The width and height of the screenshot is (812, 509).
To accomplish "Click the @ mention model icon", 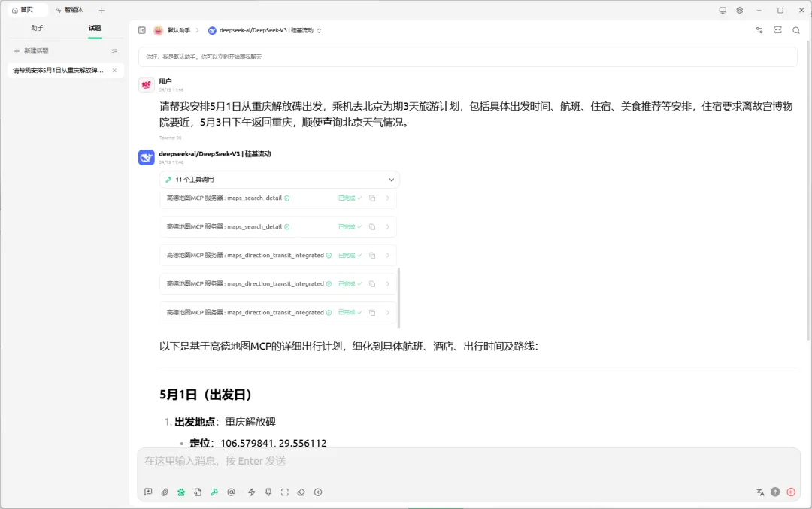I will pyautogui.click(x=231, y=492).
